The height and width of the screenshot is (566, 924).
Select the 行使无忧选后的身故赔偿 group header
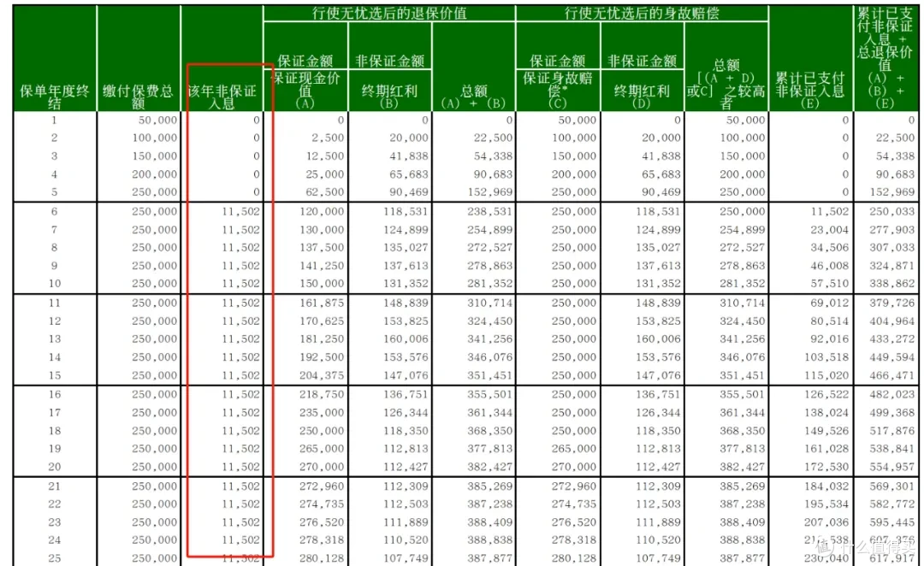[x=641, y=13]
